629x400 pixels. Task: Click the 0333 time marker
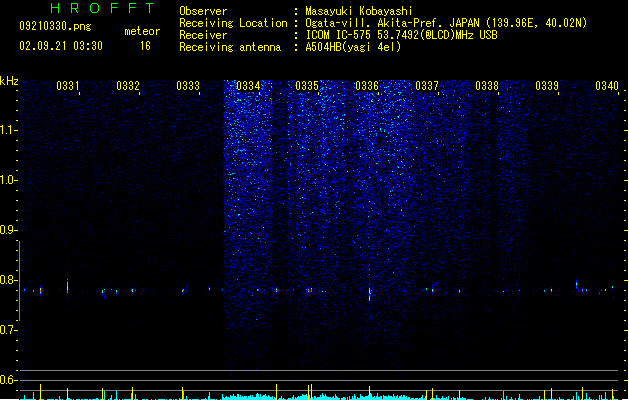(x=188, y=85)
